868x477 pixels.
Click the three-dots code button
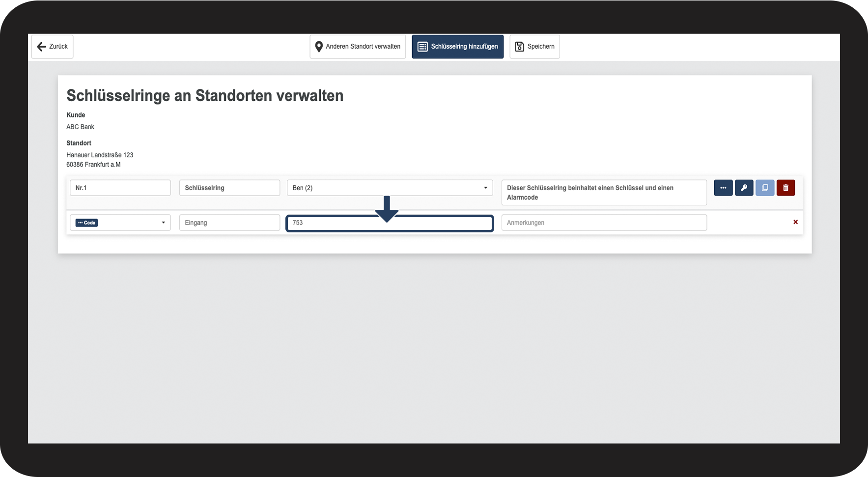723,188
